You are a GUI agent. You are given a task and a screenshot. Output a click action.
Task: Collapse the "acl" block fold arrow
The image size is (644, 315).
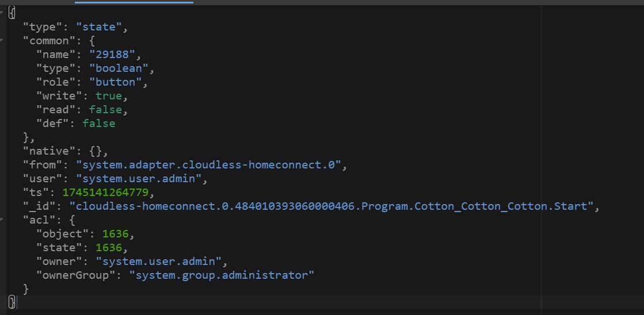pos(2,220)
